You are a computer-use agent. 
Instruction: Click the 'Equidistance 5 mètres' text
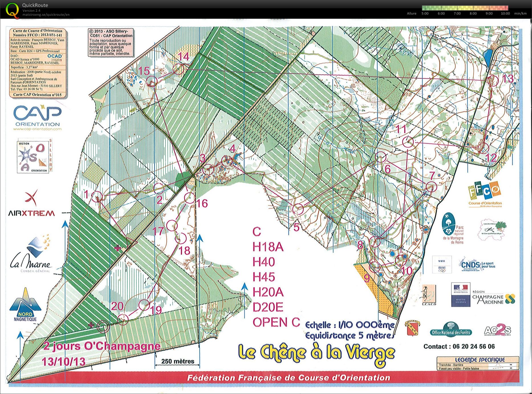point(350,336)
